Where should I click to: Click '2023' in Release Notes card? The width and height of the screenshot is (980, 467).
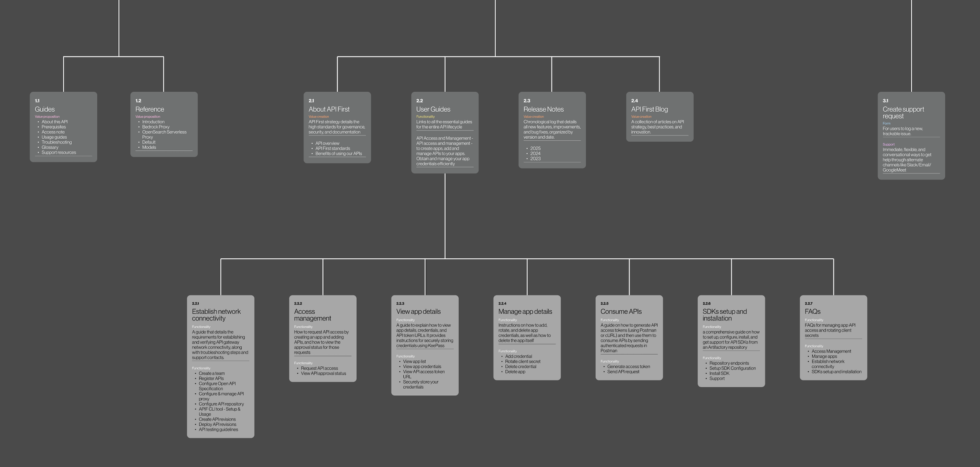click(x=535, y=159)
